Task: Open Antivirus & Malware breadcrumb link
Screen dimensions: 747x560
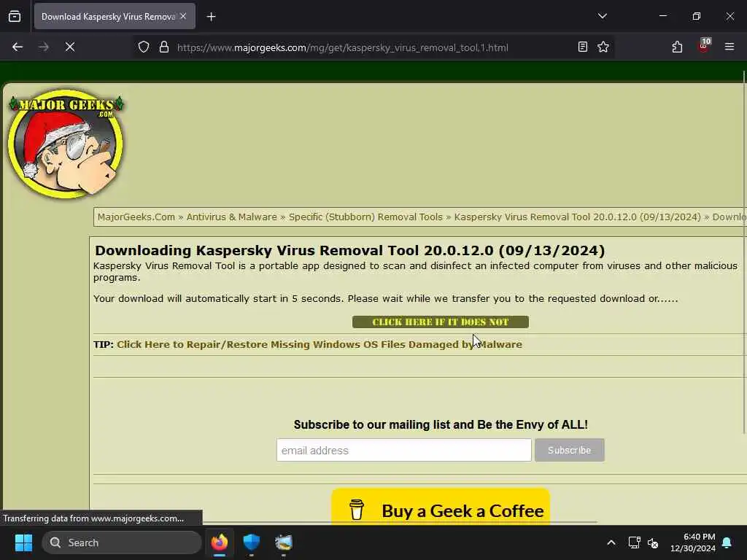Action: 231,217
